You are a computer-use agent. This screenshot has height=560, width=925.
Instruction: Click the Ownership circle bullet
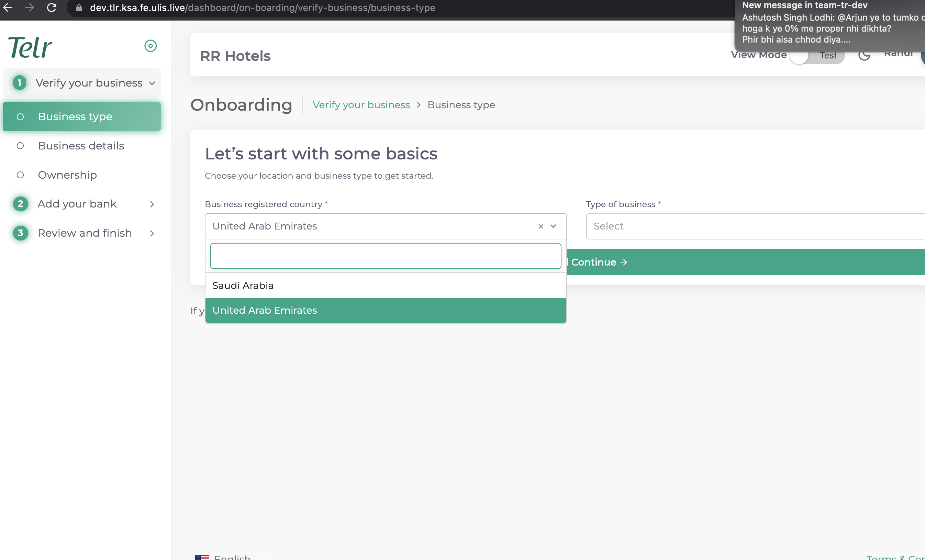(x=20, y=175)
